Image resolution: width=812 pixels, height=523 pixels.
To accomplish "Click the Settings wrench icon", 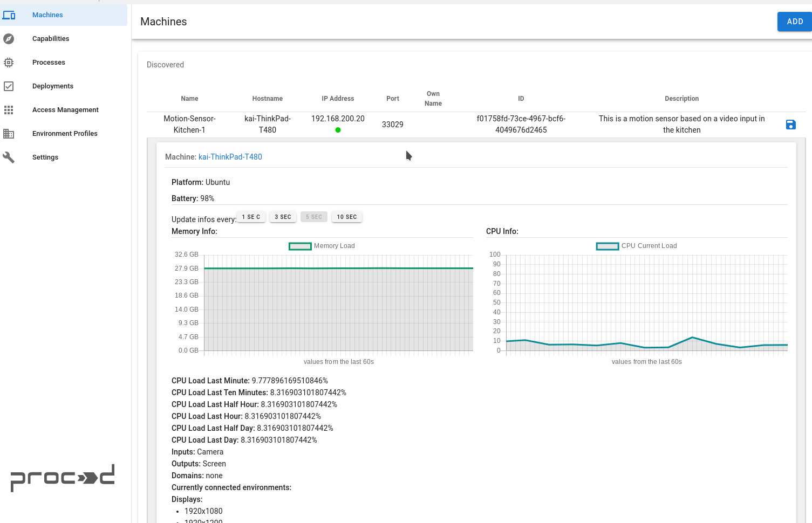I will point(9,157).
